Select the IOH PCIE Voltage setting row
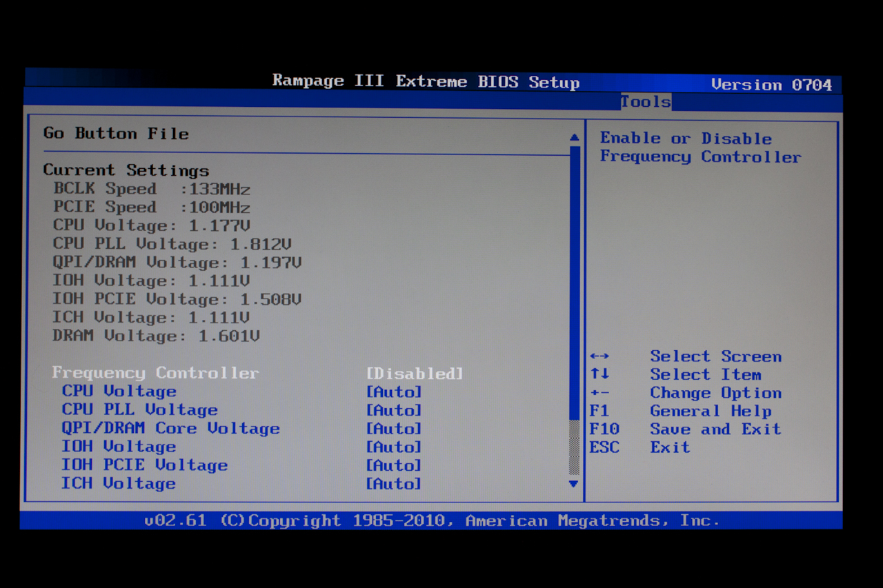Viewport: 883px width, 588px height. coord(144,465)
